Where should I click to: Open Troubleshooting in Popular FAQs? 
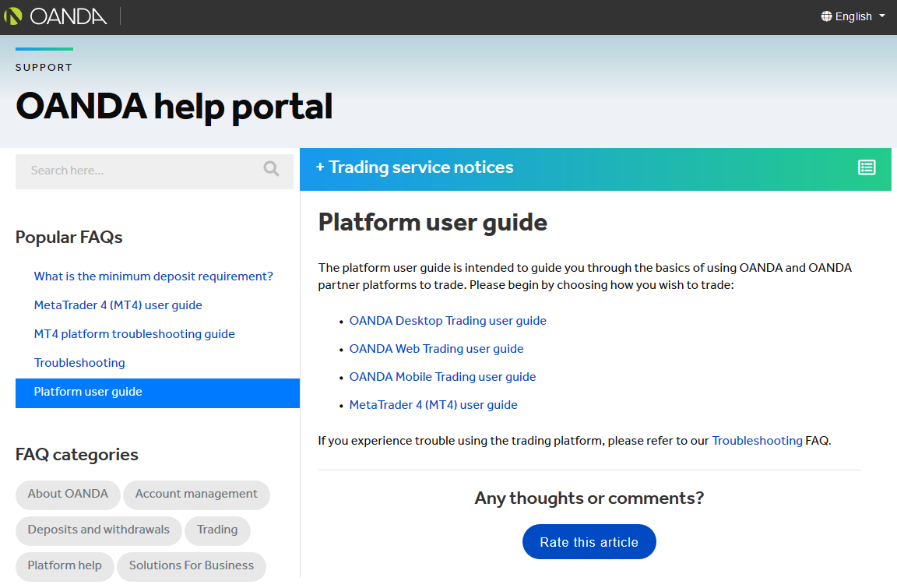79,363
